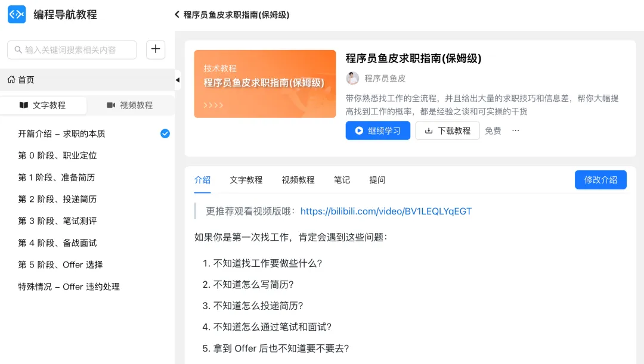Viewport: 644px width, 364px height.
Task: Click the 下载教程 button
Action: (447, 130)
